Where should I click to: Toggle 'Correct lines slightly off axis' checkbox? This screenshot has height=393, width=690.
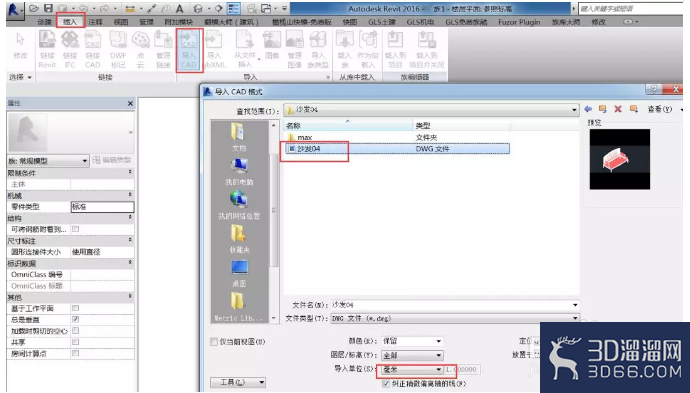(386, 384)
